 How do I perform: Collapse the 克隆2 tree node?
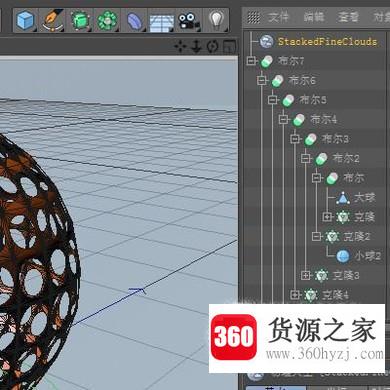point(317,237)
